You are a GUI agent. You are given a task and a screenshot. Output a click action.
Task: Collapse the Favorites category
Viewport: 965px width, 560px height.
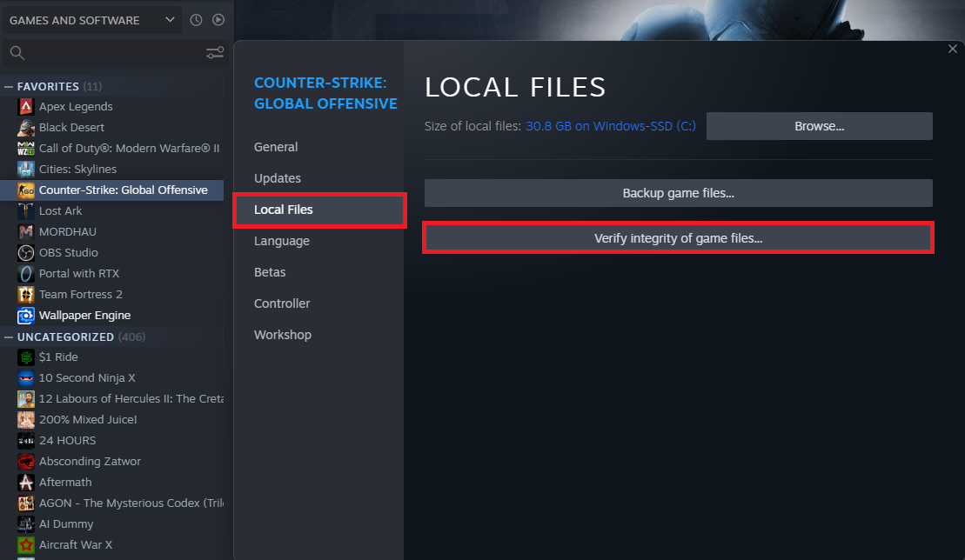[x=10, y=87]
